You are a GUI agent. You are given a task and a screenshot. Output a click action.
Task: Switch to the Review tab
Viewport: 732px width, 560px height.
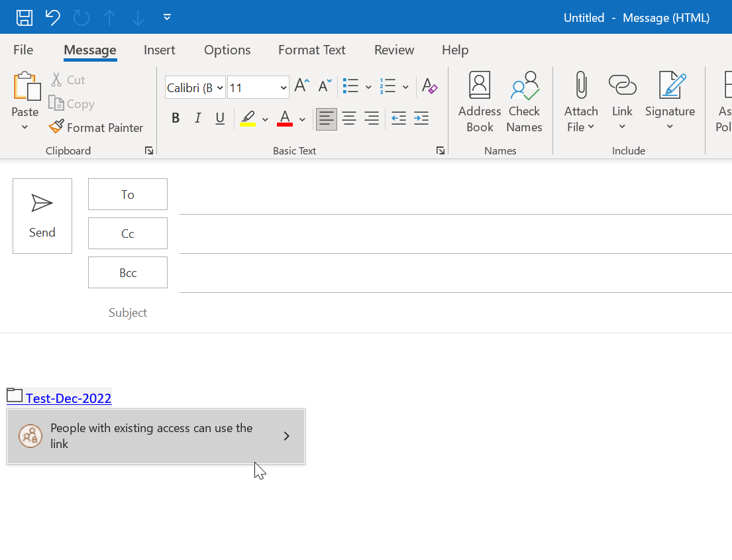click(x=394, y=50)
